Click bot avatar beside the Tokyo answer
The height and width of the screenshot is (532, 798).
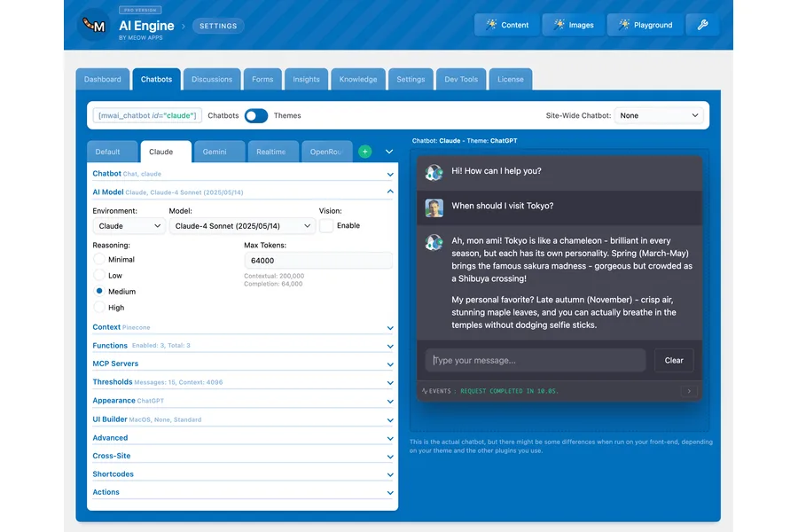(434, 242)
